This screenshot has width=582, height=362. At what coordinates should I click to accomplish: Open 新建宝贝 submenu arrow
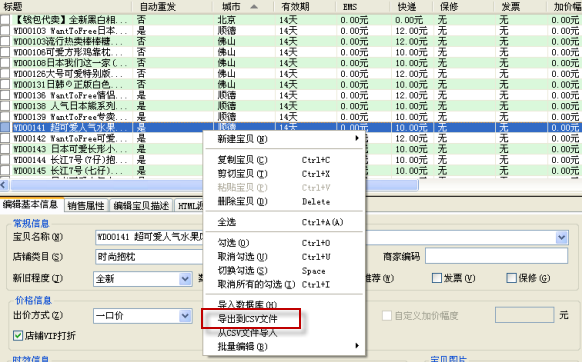click(357, 138)
